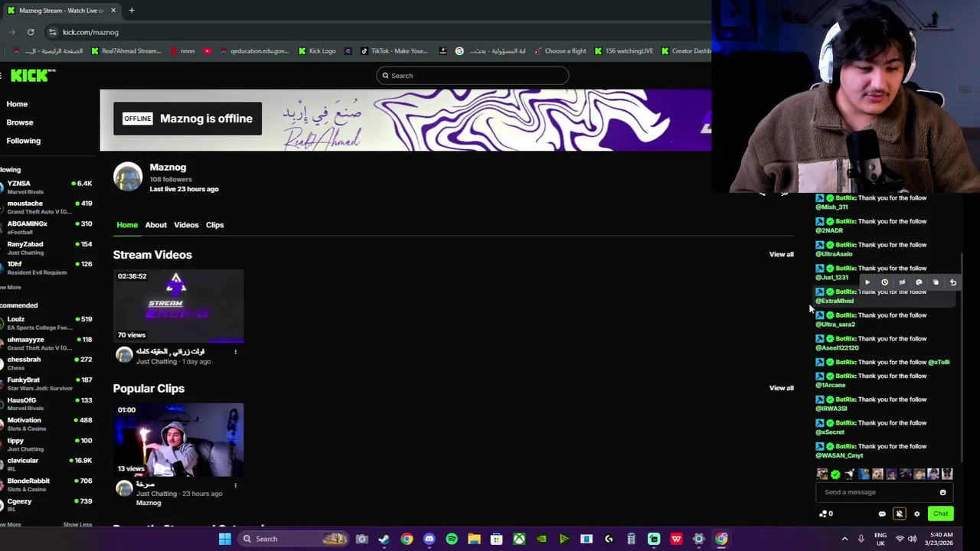The image size is (980, 551).
Task: Open Steam from the taskbar
Action: tap(384, 539)
